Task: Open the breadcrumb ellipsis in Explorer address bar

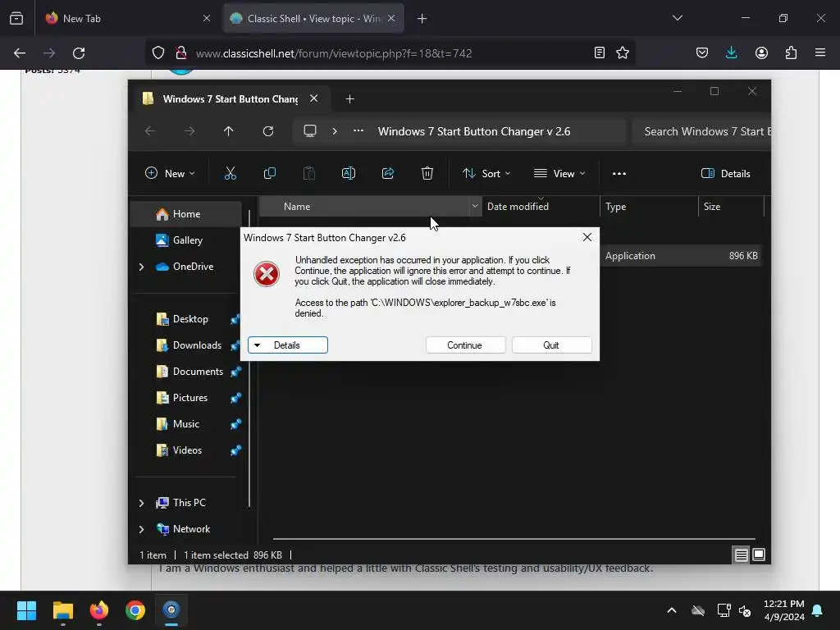Action: click(358, 131)
